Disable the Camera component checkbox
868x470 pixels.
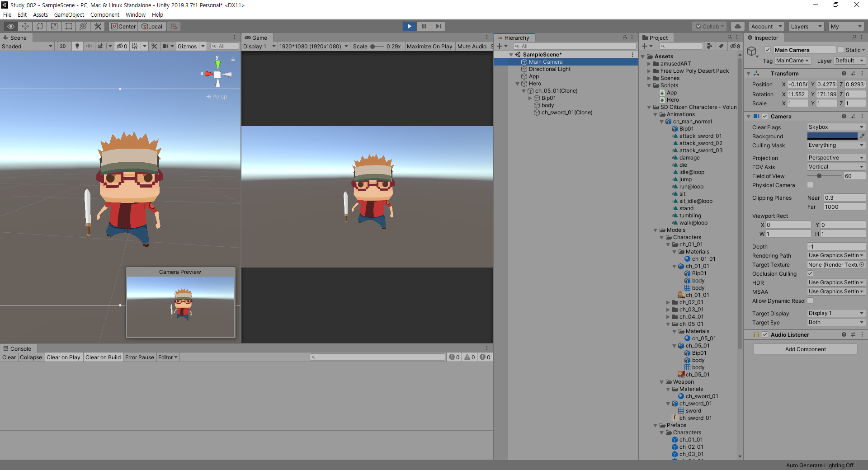pyautogui.click(x=765, y=116)
